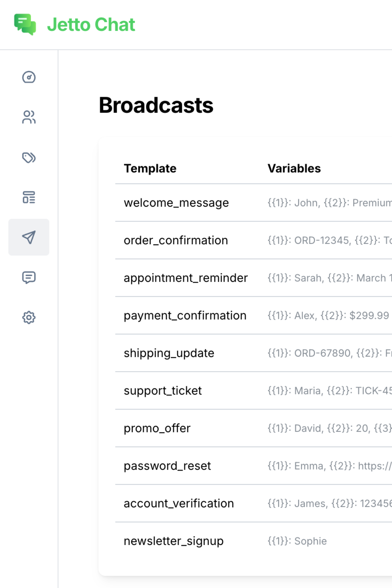Select the promo_offer template row

pos(157,428)
